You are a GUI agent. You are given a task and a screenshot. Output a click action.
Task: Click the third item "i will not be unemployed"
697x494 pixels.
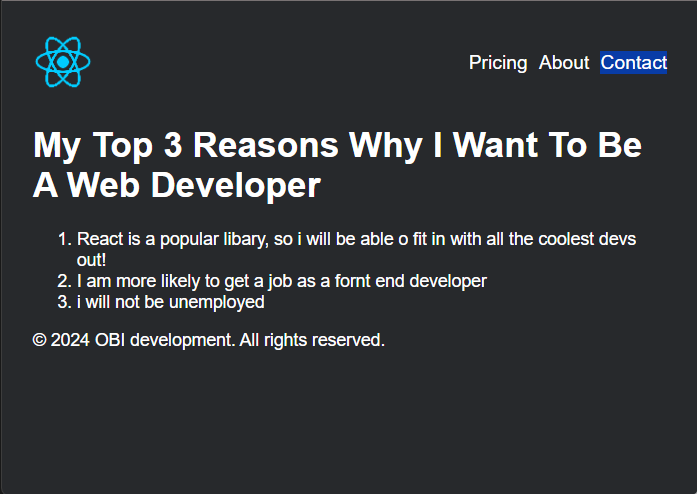171,302
